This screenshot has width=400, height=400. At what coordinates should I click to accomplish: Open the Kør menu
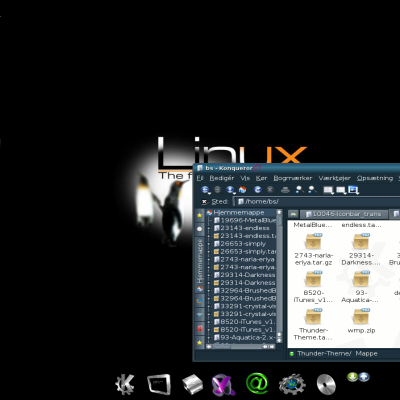pos(261,178)
